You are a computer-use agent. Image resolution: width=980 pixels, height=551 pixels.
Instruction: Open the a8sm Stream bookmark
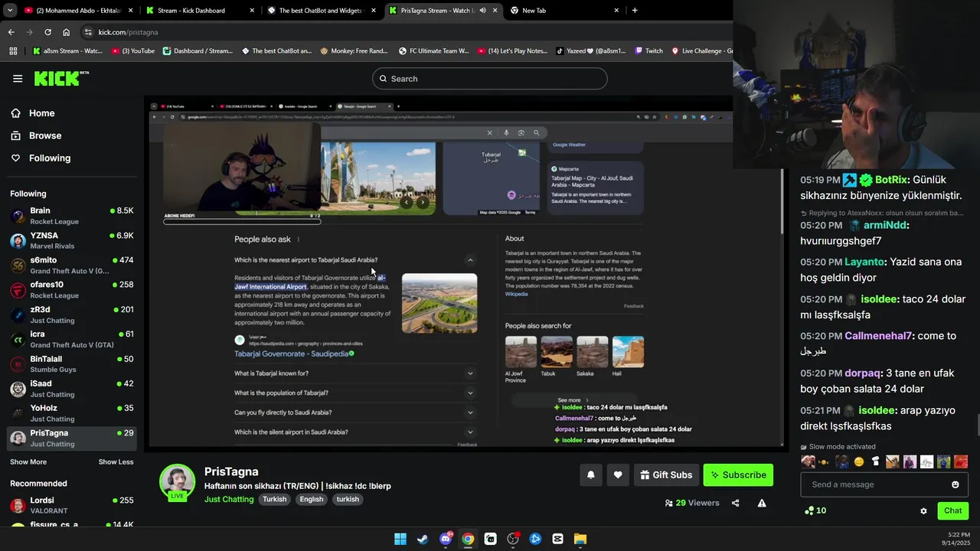[67, 51]
